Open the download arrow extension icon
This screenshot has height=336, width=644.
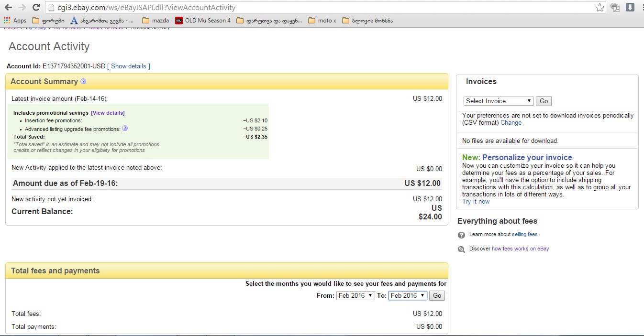630,7
